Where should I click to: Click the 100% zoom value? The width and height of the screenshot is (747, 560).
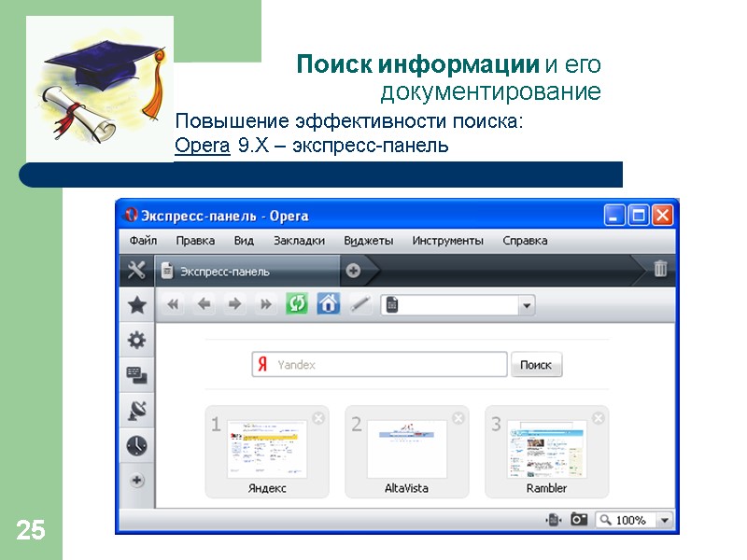[631, 520]
